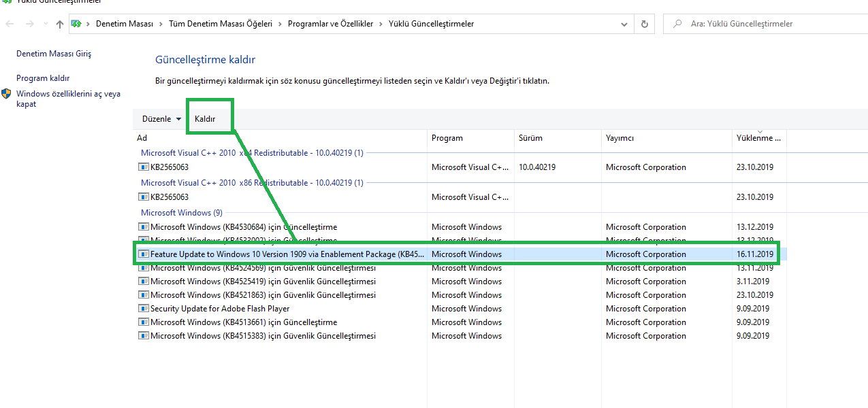Click the 3.11.2019 install date cell

click(753, 282)
